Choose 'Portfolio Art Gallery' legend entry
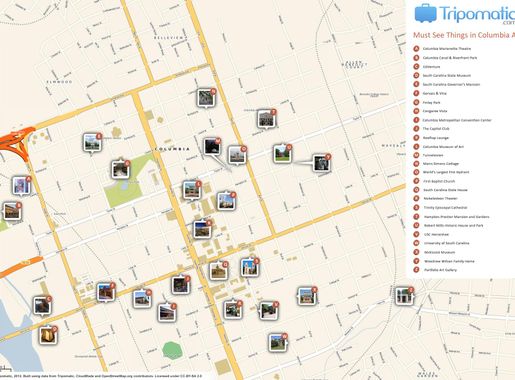The image size is (515, 380). (440, 270)
